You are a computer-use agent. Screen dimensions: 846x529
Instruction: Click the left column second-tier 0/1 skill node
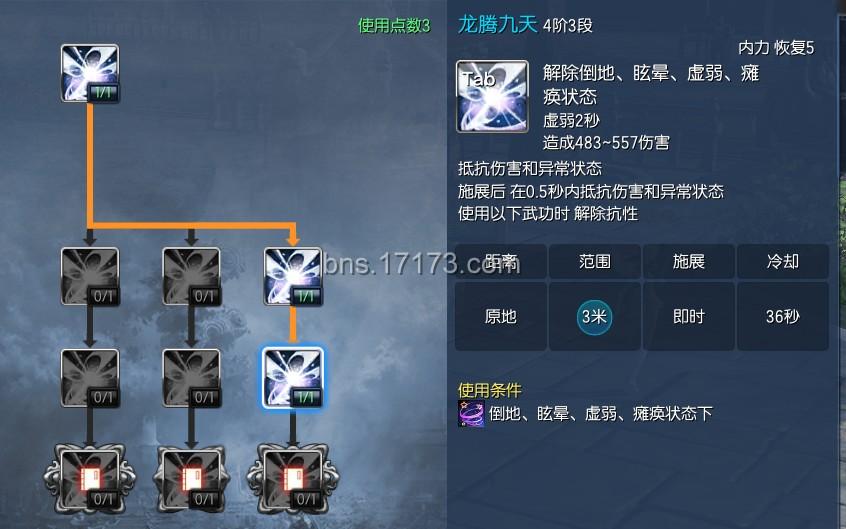coord(90,276)
